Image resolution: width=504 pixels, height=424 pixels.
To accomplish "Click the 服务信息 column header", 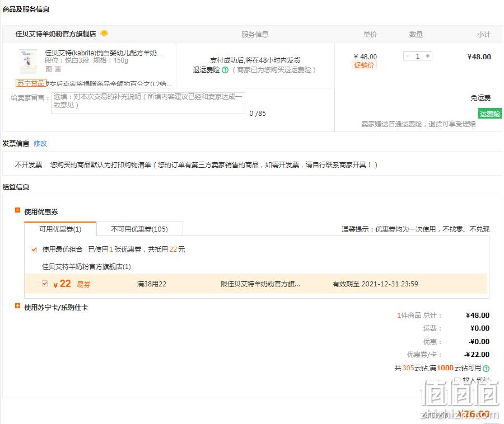I will point(255,34).
